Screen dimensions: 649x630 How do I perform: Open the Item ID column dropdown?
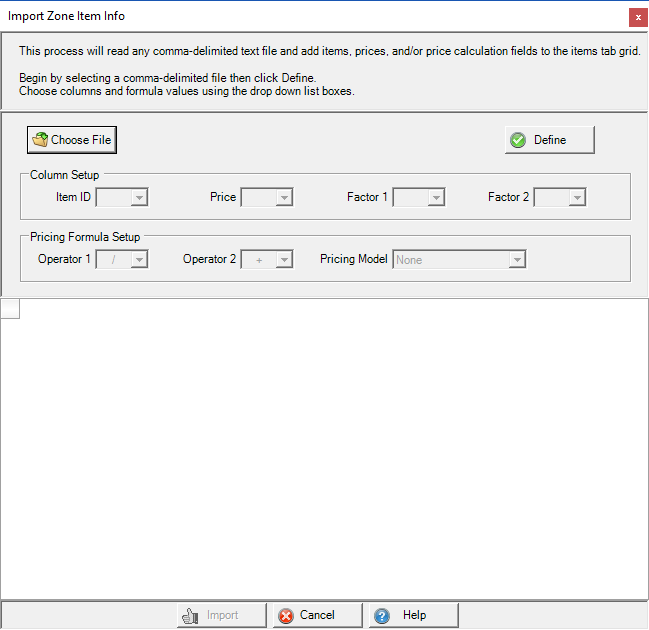tap(139, 198)
